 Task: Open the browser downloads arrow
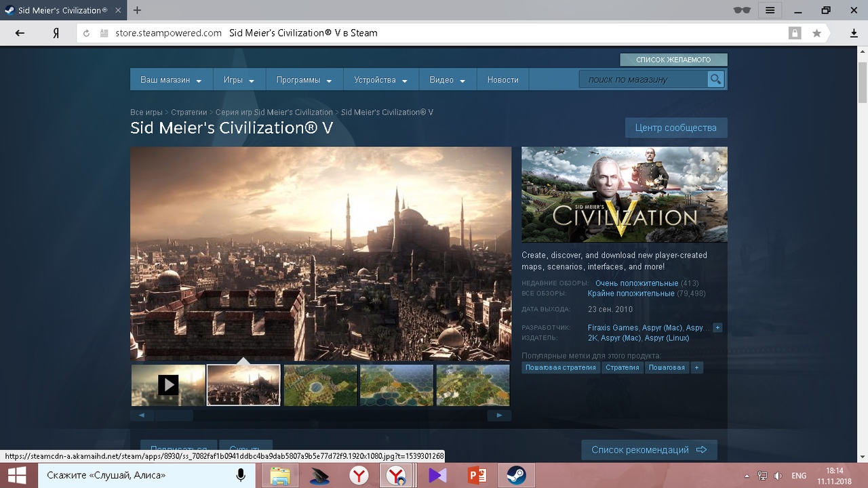click(854, 33)
